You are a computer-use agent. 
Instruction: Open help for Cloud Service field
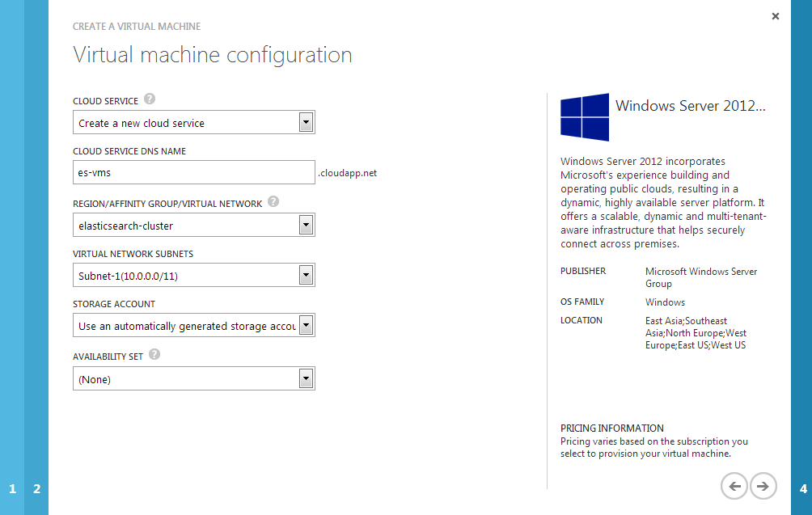[150, 99]
